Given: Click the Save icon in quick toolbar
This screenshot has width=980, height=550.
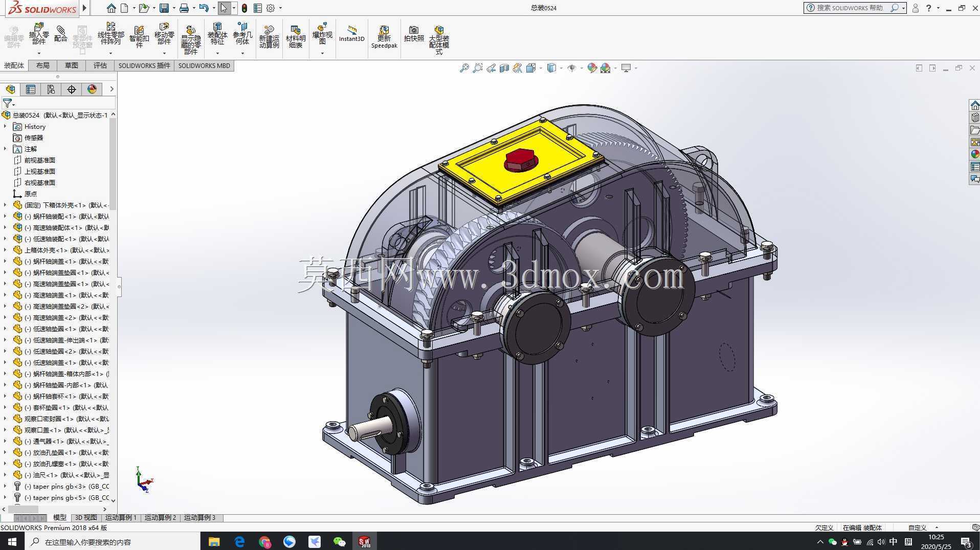Looking at the screenshot, I should pos(164,8).
